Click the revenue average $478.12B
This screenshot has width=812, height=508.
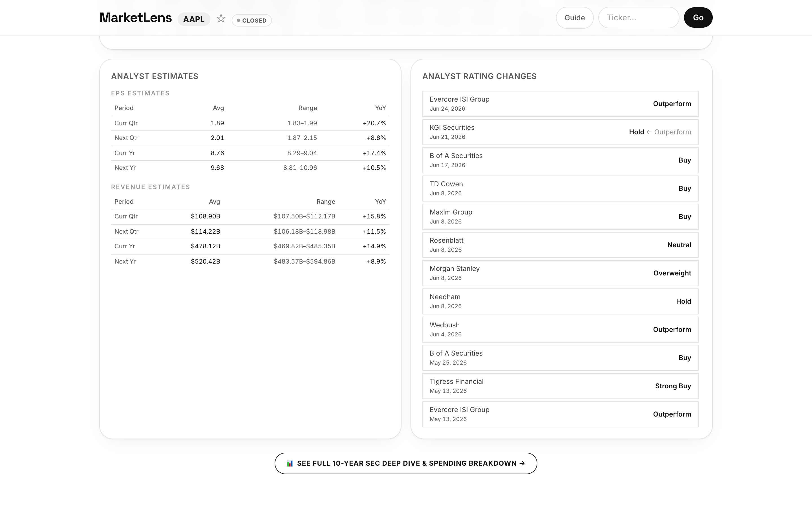click(205, 246)
